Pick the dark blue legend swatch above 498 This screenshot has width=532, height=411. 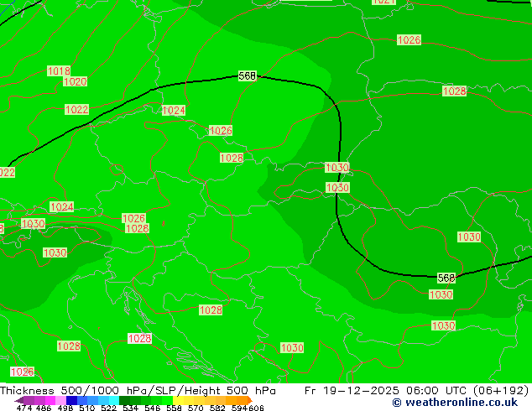click(71, 400)
